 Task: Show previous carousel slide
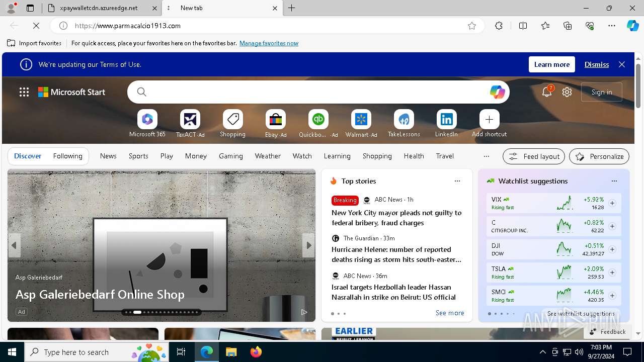[x=14, y=245]
